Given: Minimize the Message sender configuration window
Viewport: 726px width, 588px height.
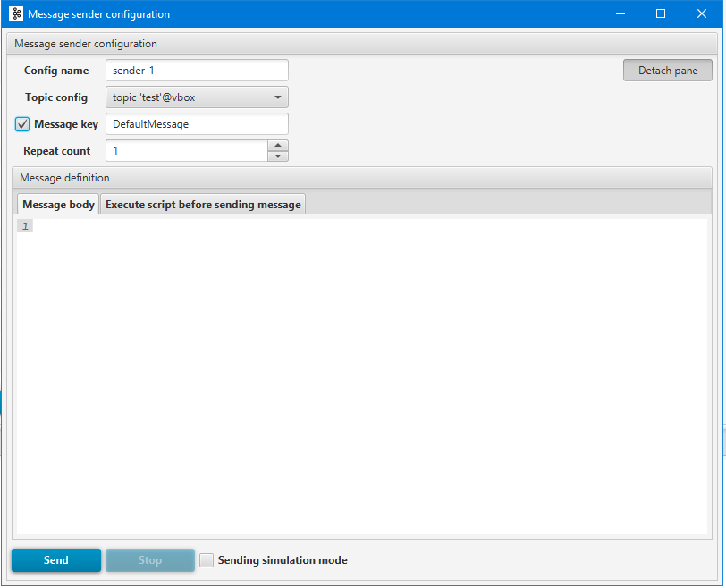Looking at the screenshot, I should pyautogui.click(x=620, y=14).
